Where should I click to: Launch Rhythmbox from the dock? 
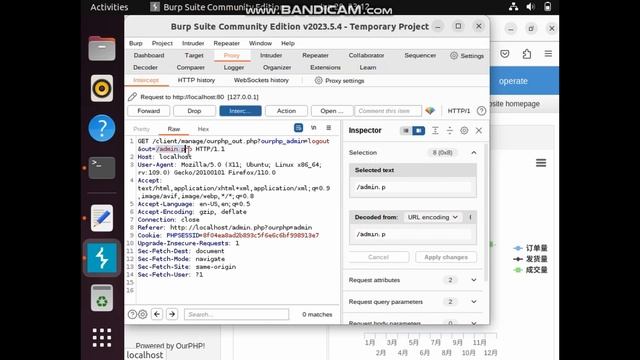tap(102, 88)
